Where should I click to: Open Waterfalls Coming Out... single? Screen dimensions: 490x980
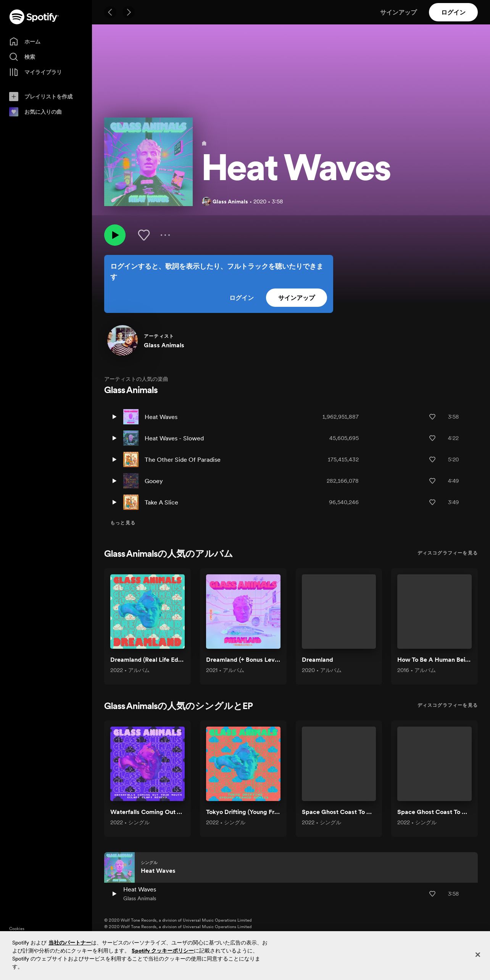click(147, 779)
